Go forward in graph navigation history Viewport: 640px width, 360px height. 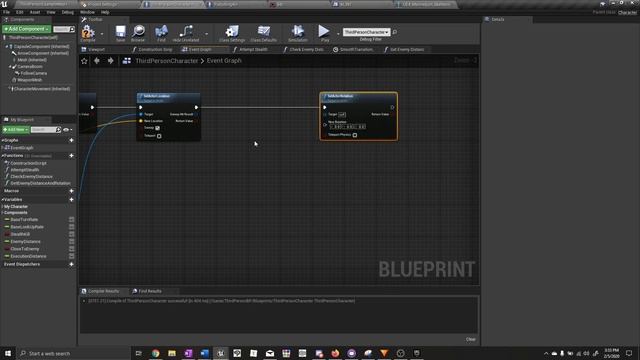[110, 61]
